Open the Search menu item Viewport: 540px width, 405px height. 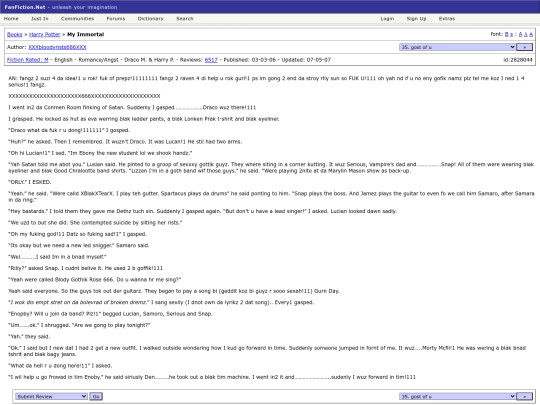coord(185,19)
